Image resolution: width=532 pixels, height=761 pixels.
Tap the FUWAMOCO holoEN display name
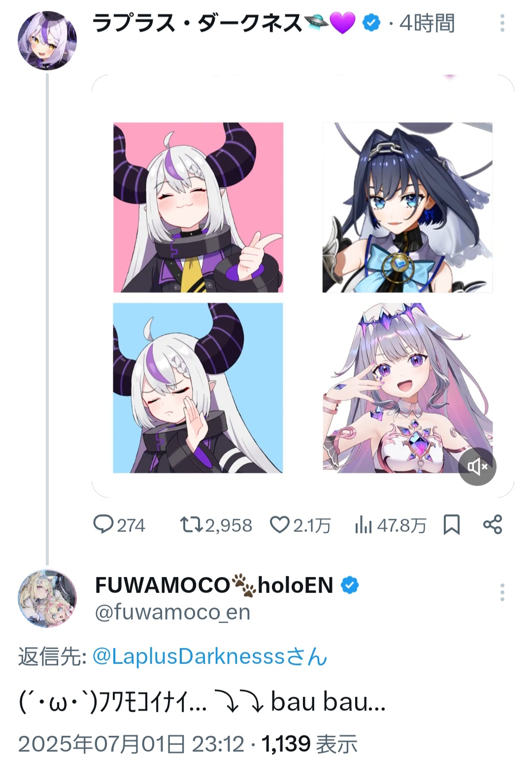click(x=214, y=585)
